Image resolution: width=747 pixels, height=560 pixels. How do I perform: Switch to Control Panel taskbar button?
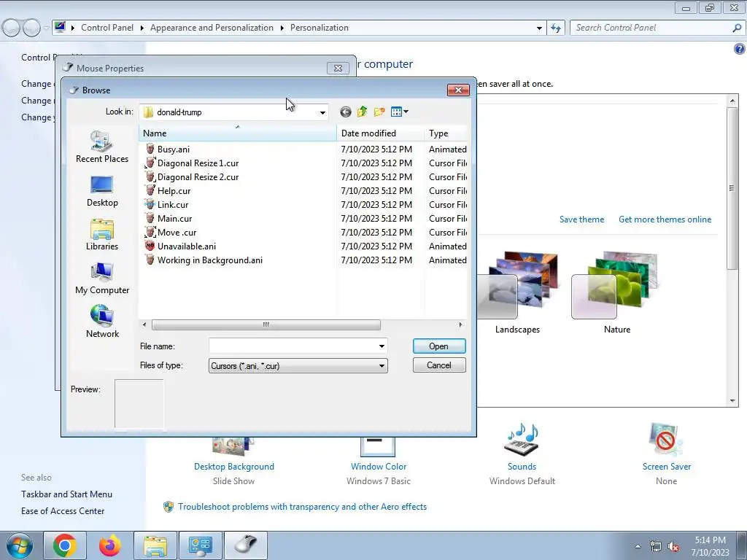point(200,545)
